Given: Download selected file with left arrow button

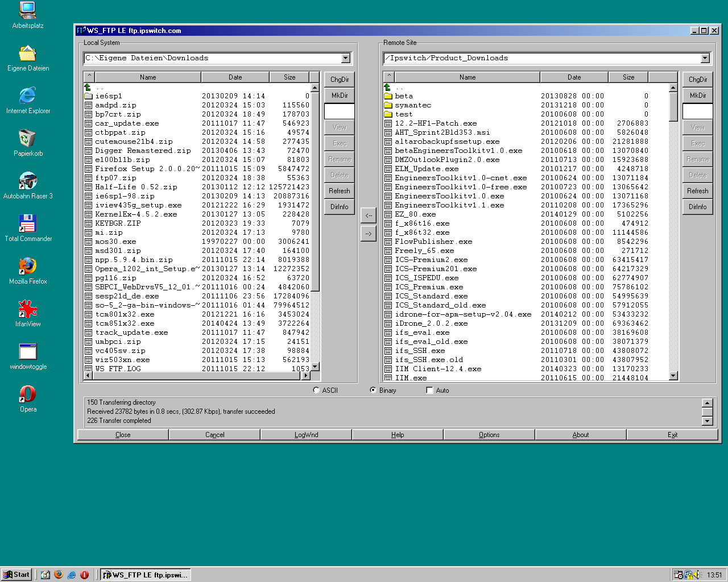Looking at the screenshot, I should 369,215.
